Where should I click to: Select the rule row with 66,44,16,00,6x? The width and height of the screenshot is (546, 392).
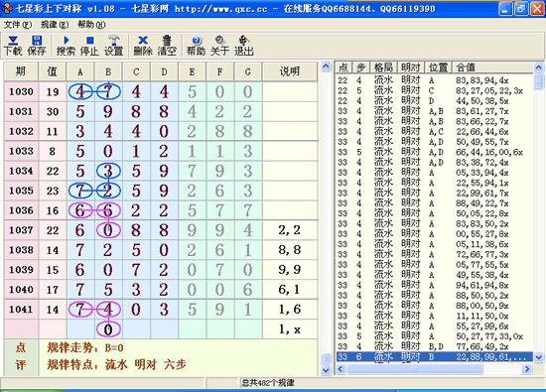coord(434,152)
